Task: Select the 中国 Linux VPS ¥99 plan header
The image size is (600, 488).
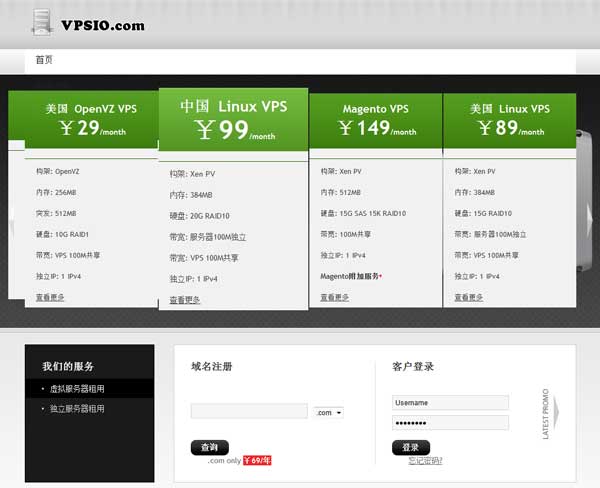Action: [233, 118]
